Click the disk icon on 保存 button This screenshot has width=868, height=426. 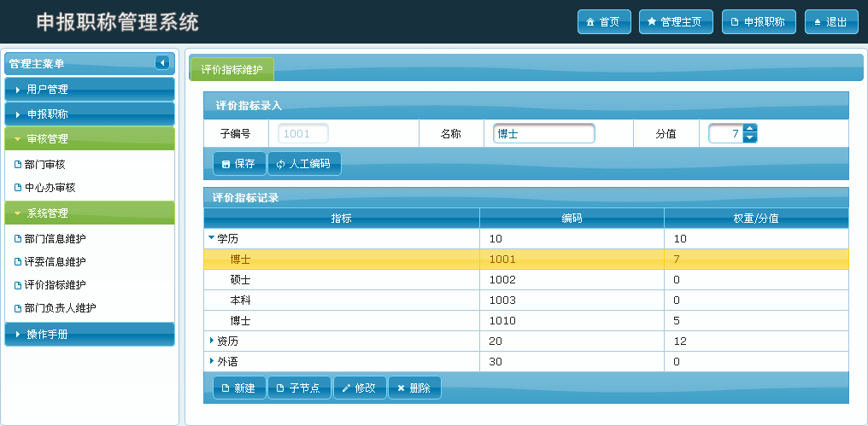click(x=226, y=164)
